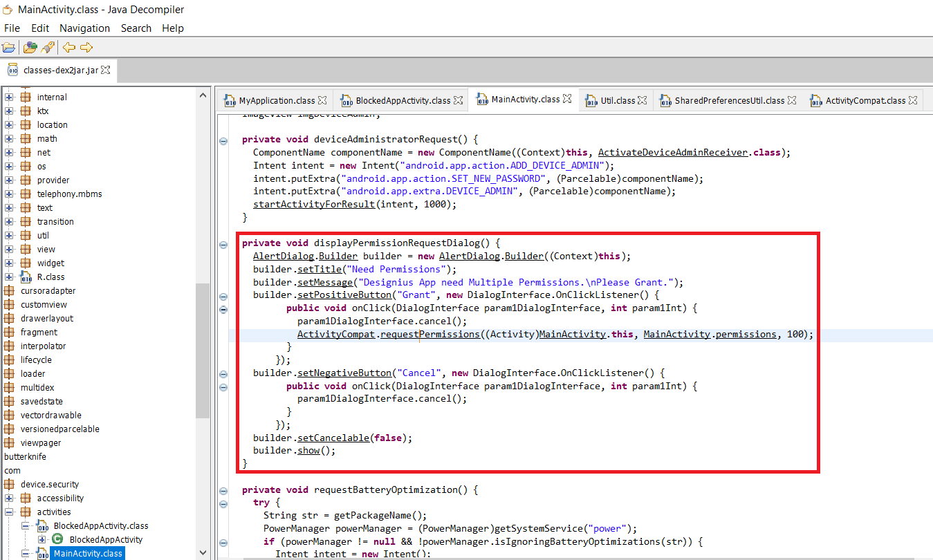
Task: Click the Search wand toolbar icon
Action: coord(48,48)
